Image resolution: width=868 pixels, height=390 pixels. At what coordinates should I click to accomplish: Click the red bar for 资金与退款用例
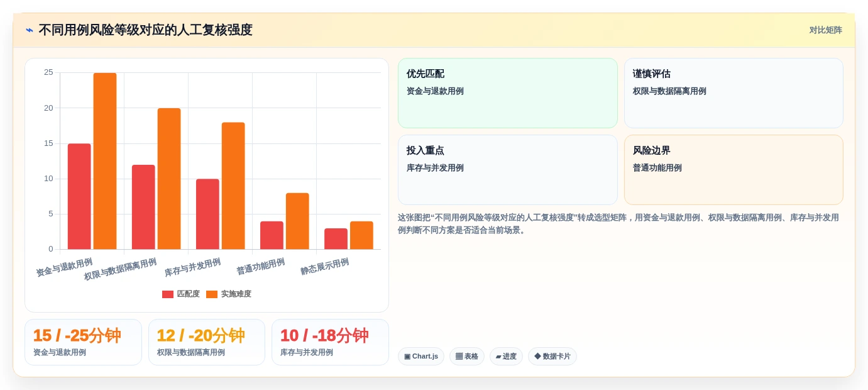(x=79, y=197)
